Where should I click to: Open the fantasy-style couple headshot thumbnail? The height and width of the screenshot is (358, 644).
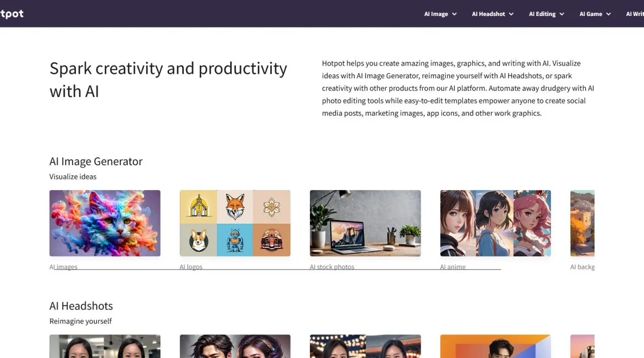[x=235, y=346]
